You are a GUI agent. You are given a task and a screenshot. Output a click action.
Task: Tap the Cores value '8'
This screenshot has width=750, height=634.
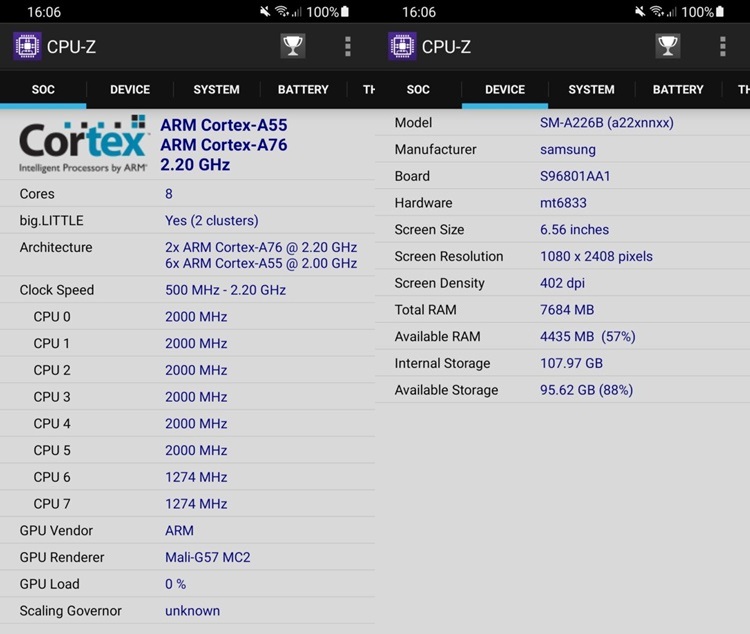(169, 194)
